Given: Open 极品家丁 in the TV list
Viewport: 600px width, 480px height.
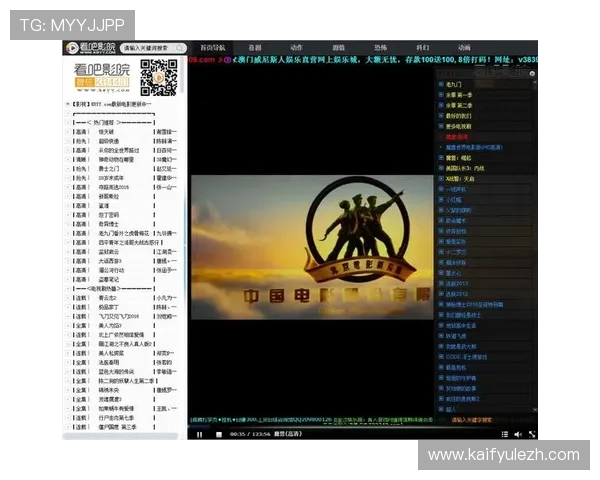Looking at the screenshot, I should coord(109,307).
